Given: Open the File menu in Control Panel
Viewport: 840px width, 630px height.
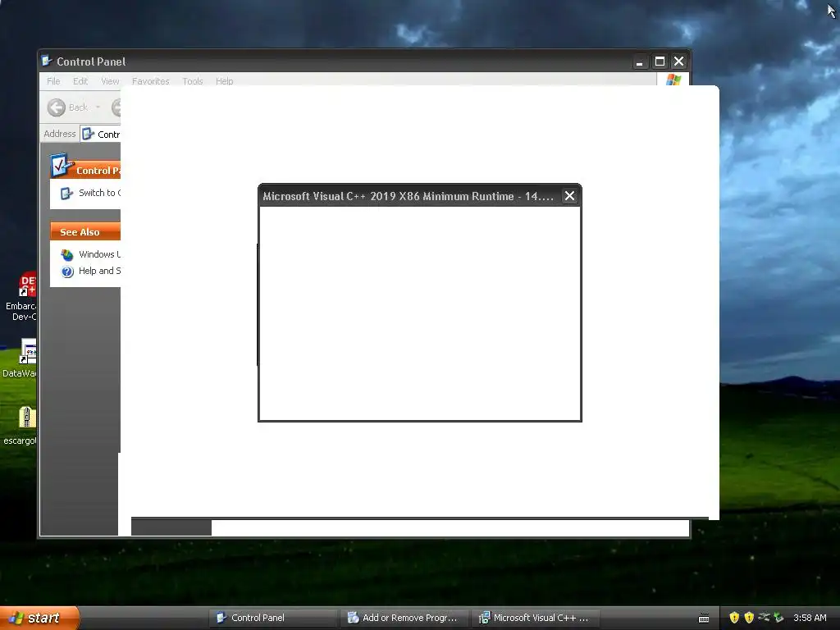Looking at the screenshot, I should [53, 81].
